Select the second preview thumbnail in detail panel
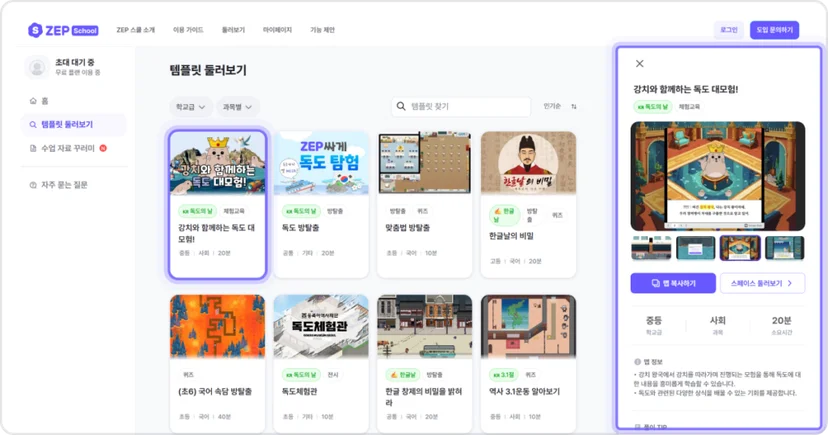The width and height of the screenshot is (828, 435). pyautogui.click(x=695, y=248)
